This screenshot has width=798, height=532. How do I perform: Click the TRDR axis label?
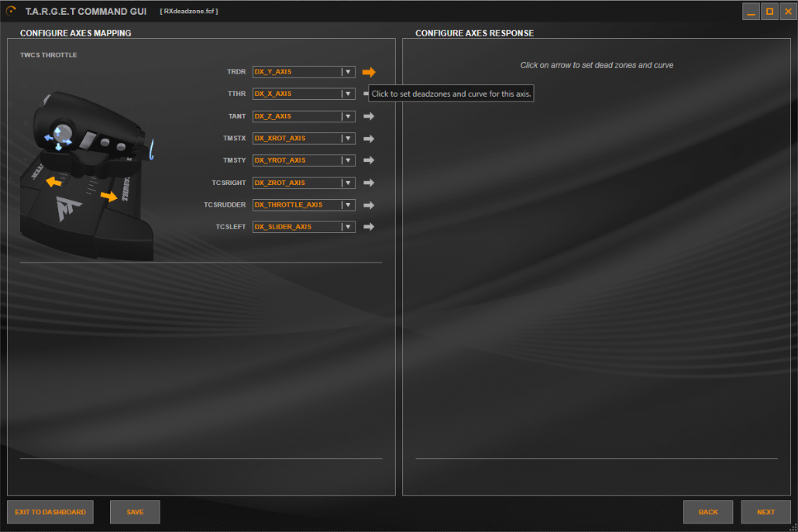236,72
